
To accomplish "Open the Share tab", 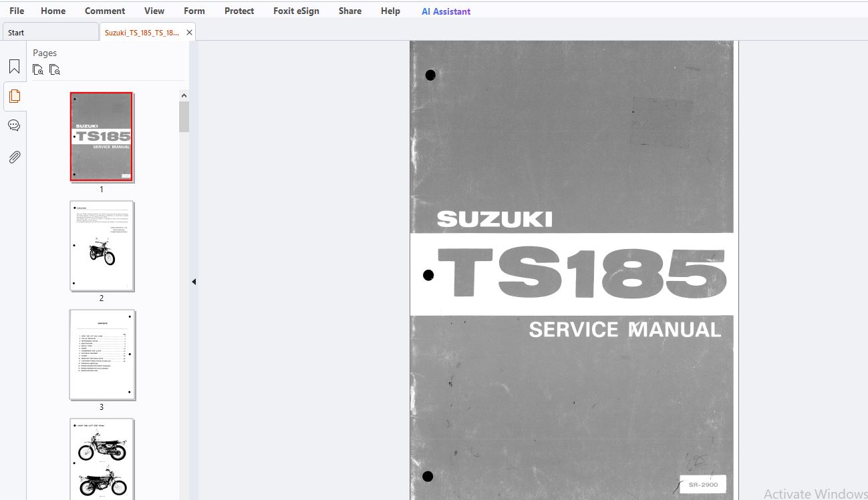I will 350,11.
